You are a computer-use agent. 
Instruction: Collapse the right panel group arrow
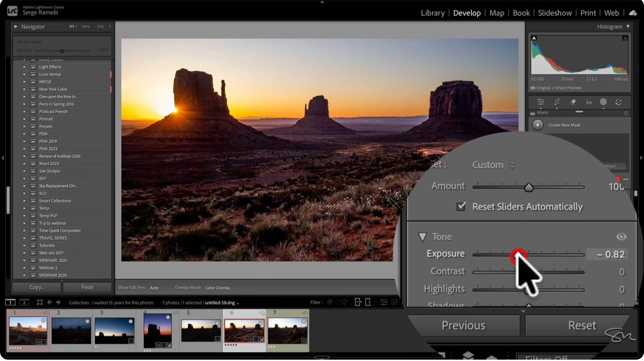[x=641, y=158]
